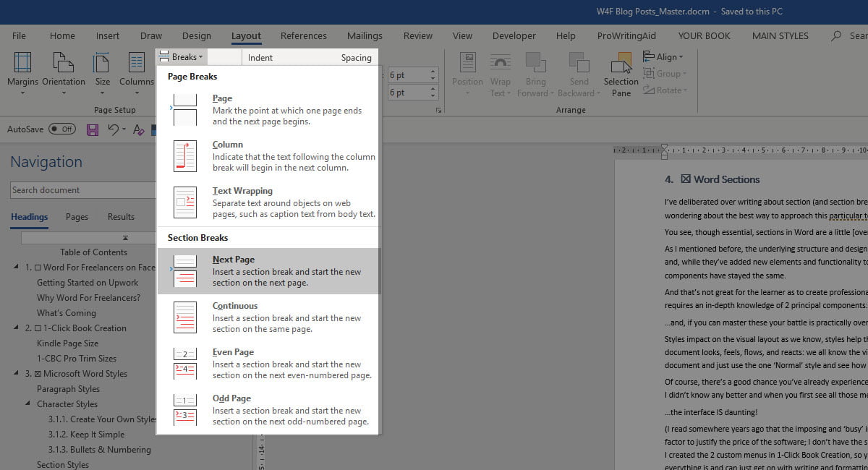Collapse the 1-Click Book Creation heading

pyautogui.click(x=17, y=328)
